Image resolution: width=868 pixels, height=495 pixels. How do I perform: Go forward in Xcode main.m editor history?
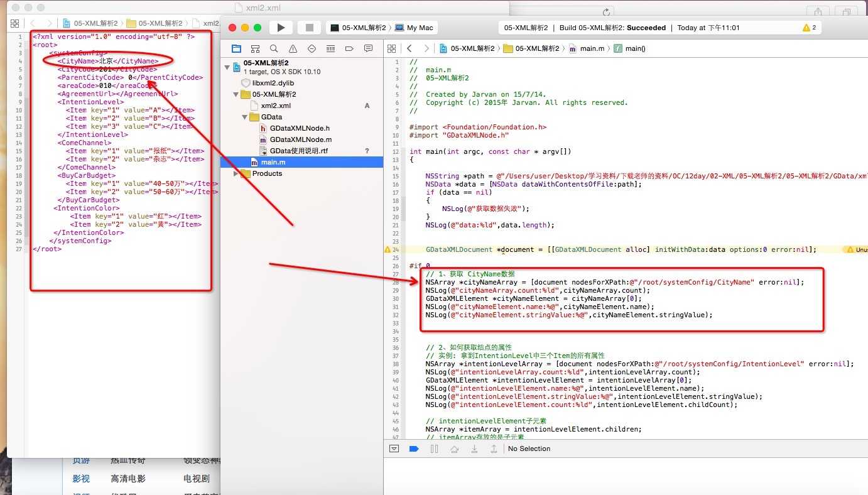click(426, 48)
